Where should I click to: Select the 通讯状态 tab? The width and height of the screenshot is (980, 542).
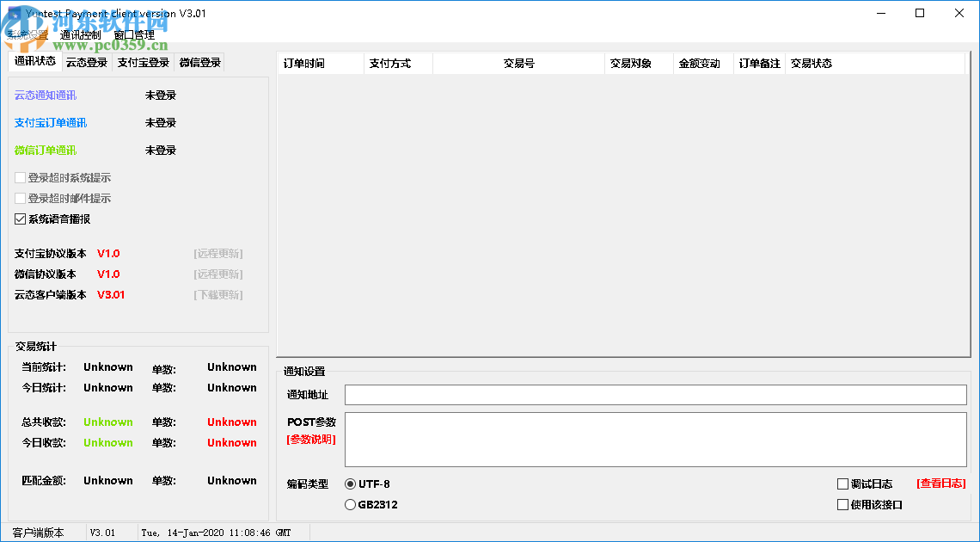(34, 61)
